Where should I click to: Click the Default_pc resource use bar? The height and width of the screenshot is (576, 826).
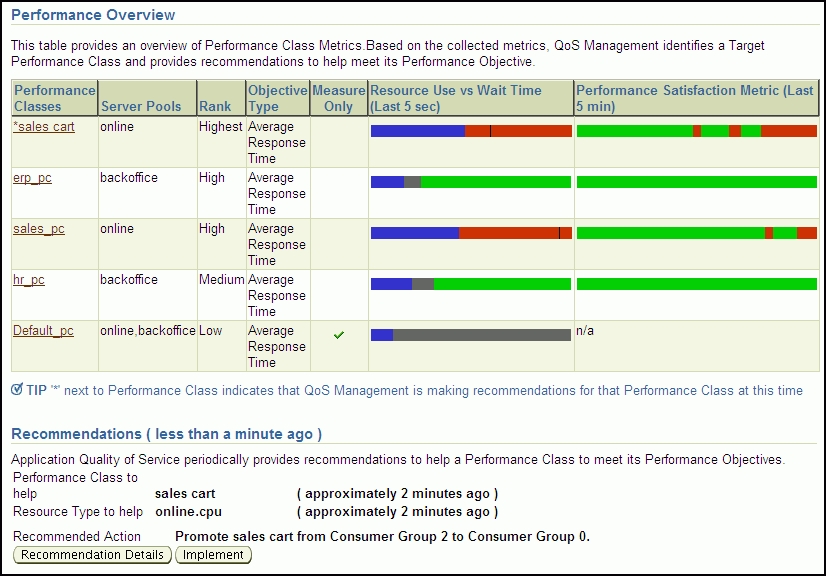471,335
